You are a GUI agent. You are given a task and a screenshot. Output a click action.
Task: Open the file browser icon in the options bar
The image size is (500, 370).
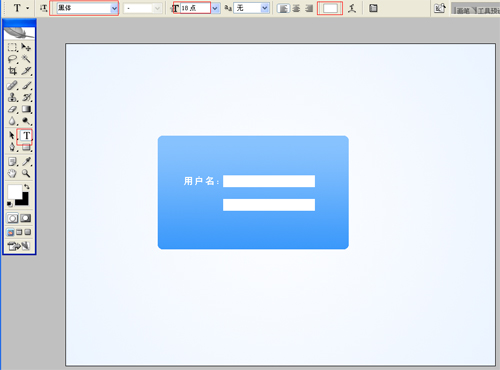(x=440, y=8)
